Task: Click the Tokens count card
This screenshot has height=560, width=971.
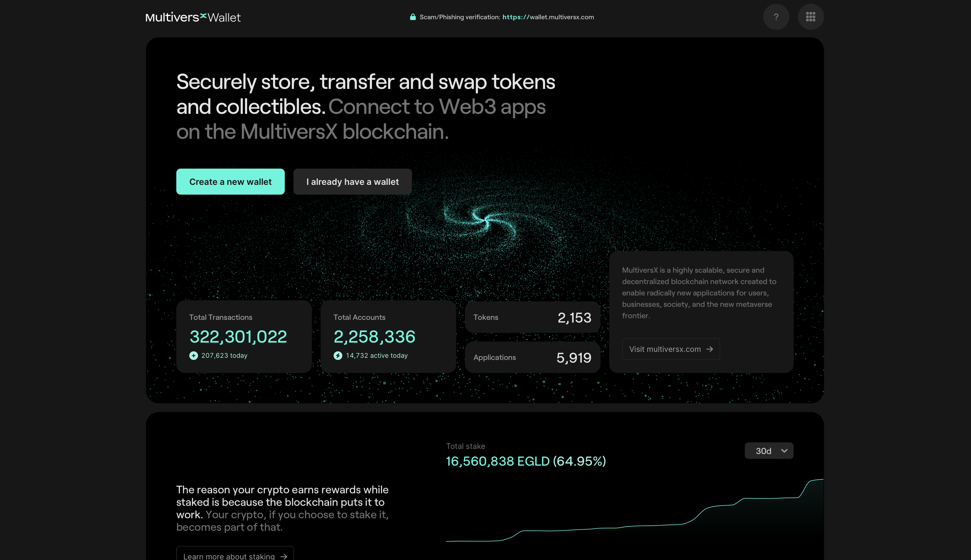Action: click(532, 317)
